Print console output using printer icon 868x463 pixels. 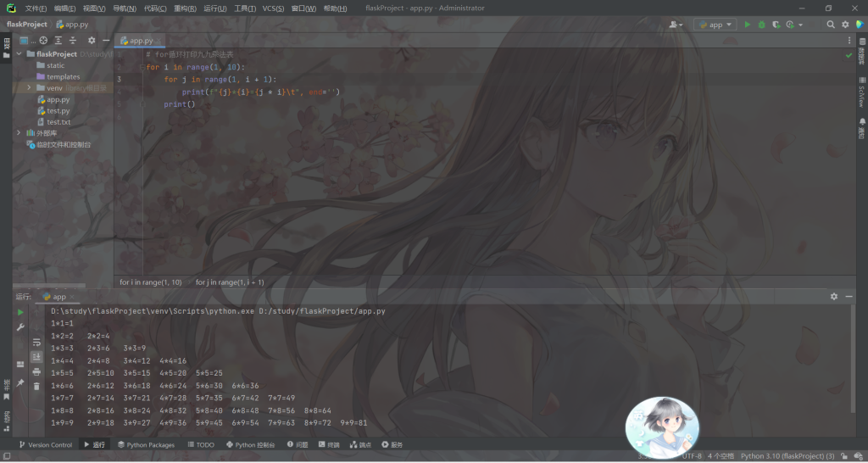click(36, 371)
